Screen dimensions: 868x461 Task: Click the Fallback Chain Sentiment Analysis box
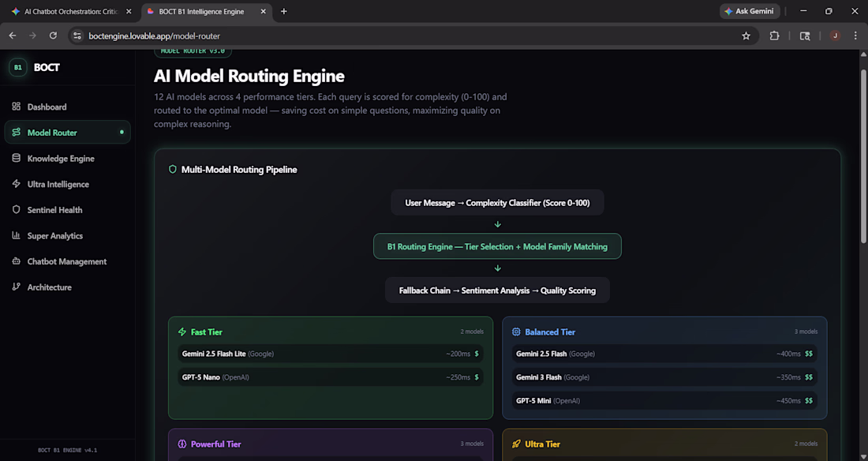click(x=497, y=290)
